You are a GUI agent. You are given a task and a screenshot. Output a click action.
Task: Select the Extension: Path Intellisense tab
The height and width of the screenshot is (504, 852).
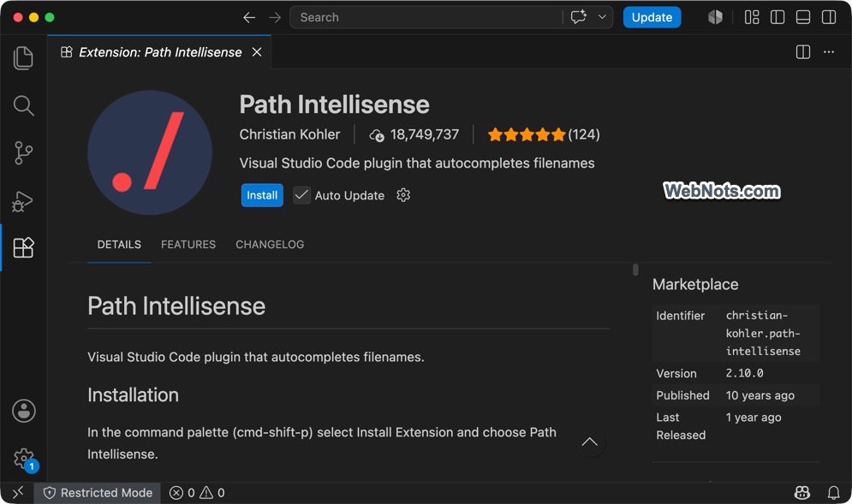159,52
